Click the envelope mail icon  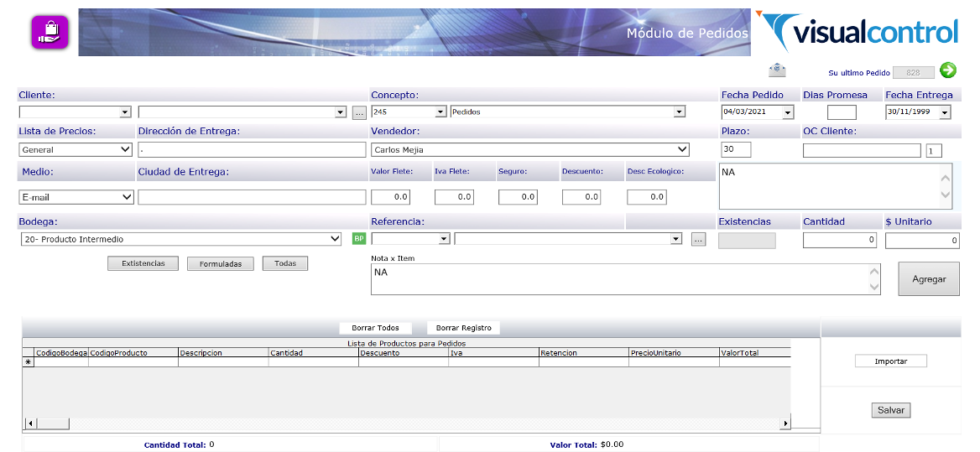[x=777, y=70]
